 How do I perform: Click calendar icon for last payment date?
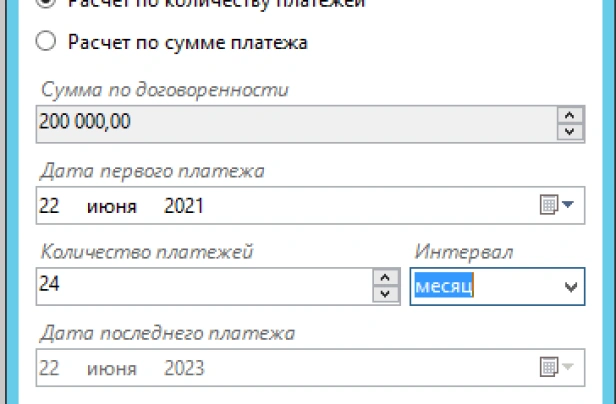[548, 368]
